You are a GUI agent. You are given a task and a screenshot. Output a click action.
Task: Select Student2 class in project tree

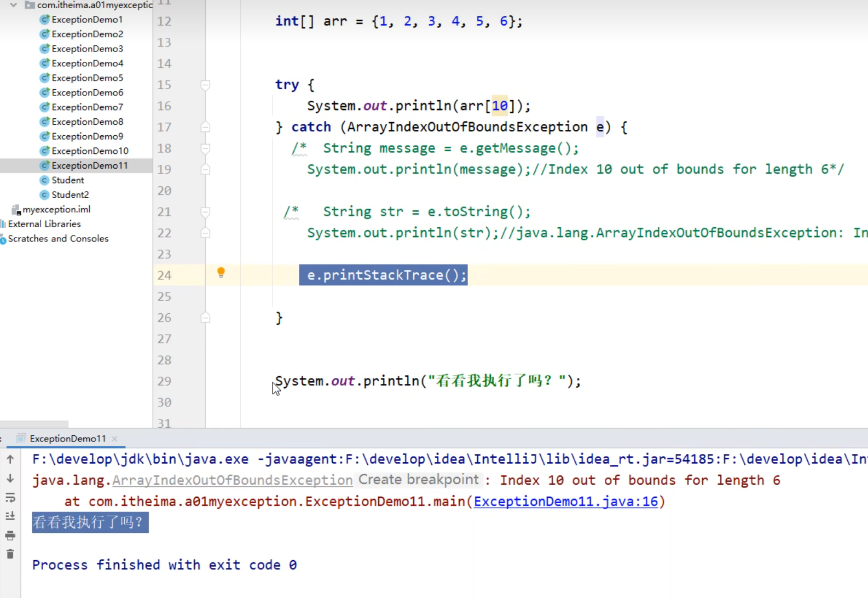(70, 194)
